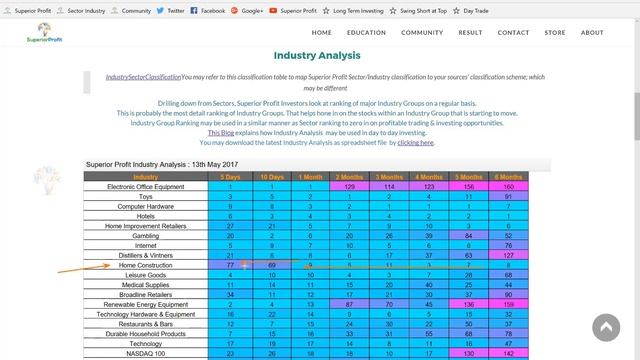Click the 6 Months column header
Image resolution: width=640 pixels, height=360 pixels.
click(x=508, y=177)
